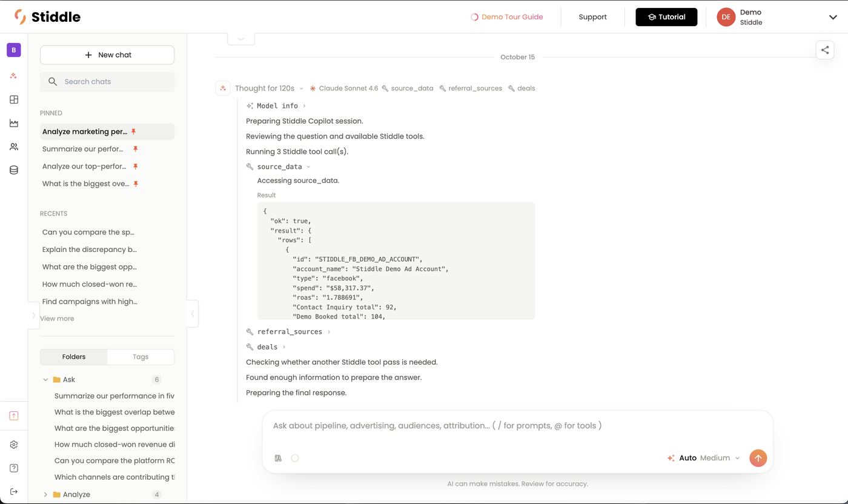848x504 pixels.
Task: Open the purple B workspace badge
Action: click(x=14, y=50)
